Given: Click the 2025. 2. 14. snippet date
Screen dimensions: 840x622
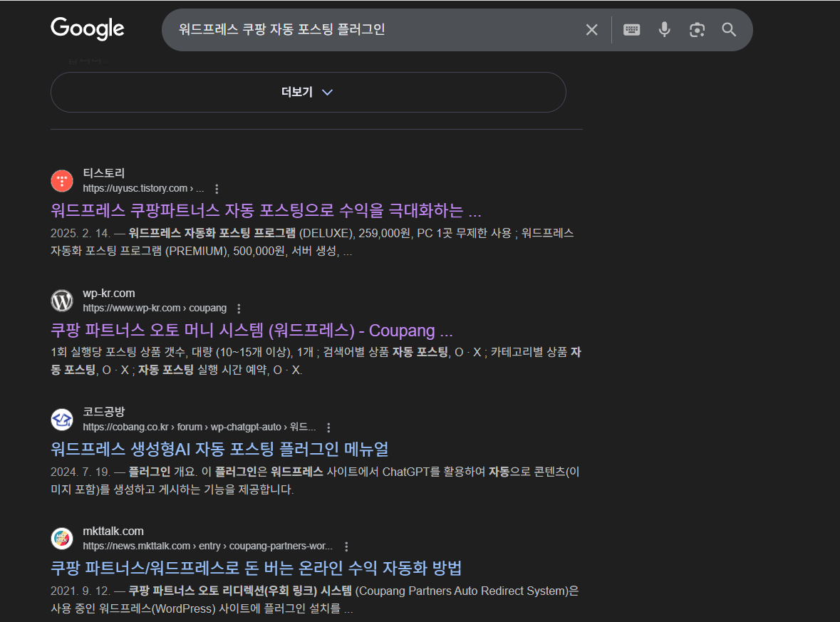Looking at the screenshot, I should coord(81,233).
